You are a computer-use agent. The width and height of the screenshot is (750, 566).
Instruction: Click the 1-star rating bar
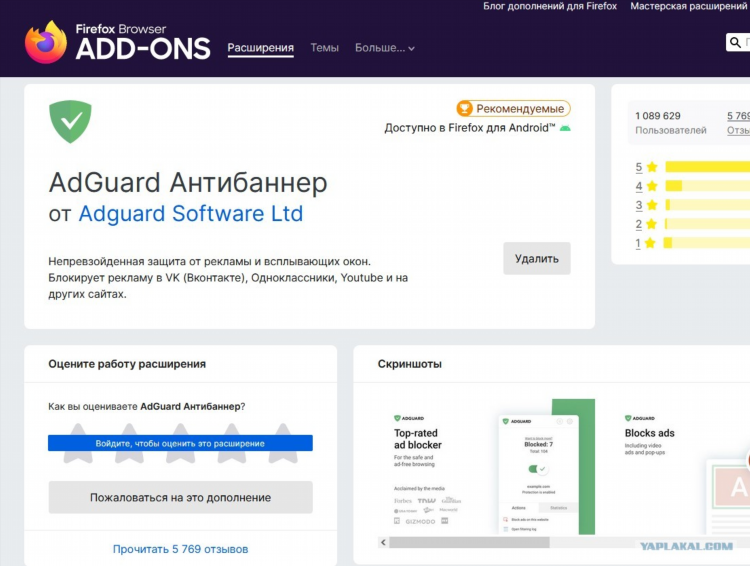707,243
